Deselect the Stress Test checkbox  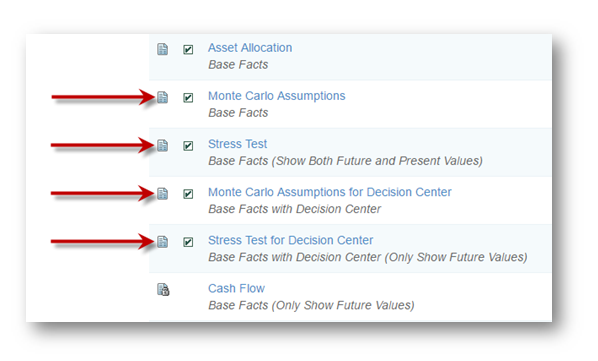[188, 146]
